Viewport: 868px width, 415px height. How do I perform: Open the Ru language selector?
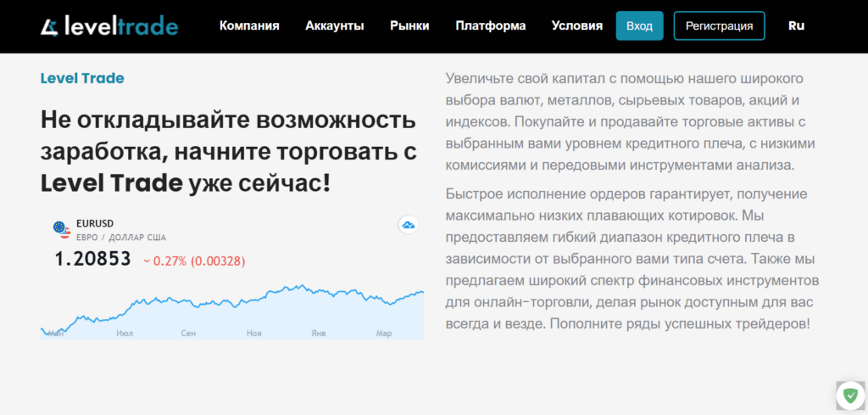796,26
